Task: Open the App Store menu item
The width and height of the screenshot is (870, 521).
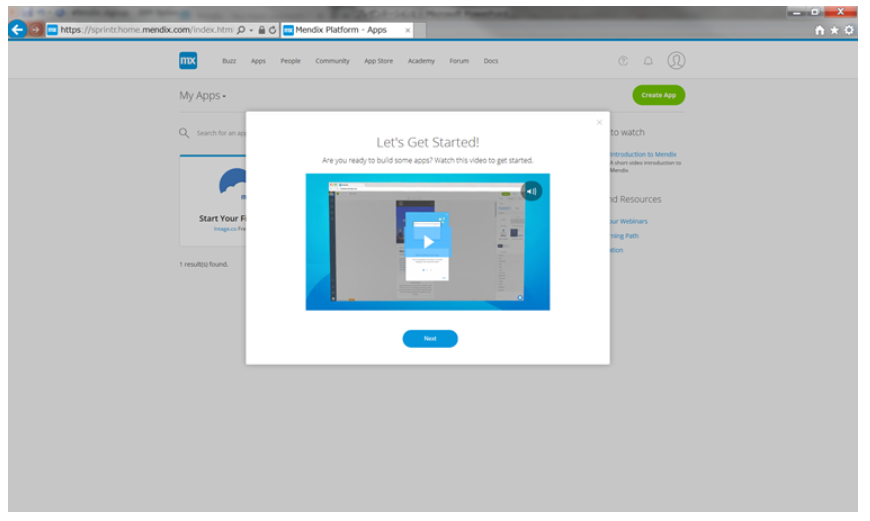Action: [x=378, y=61]
